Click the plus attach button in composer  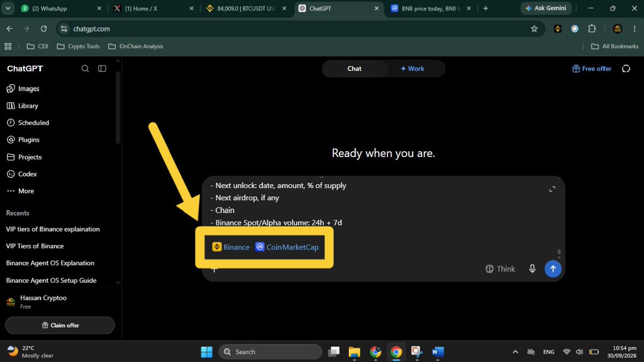(x=214, y=269)
